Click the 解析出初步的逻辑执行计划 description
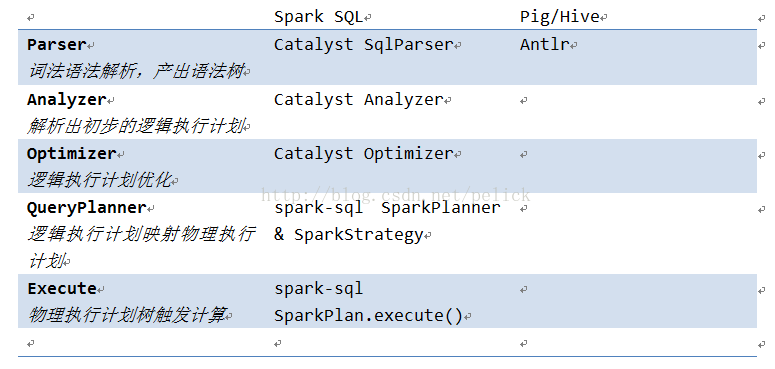 tap(136, 126)
